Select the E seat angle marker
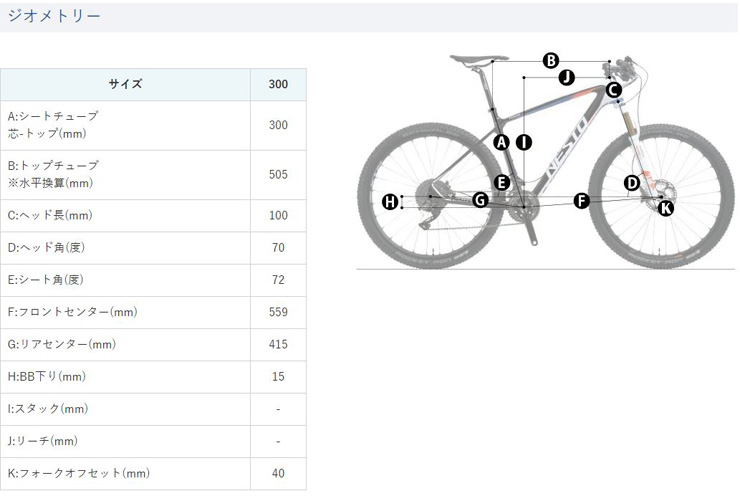This screenshot has height=500, width=740. pos(502,183)
